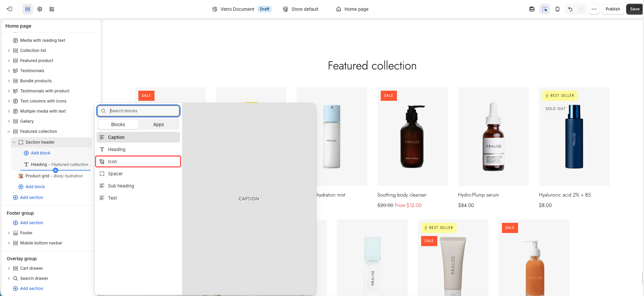Click the customer support face icon

[x=532, y=9]
